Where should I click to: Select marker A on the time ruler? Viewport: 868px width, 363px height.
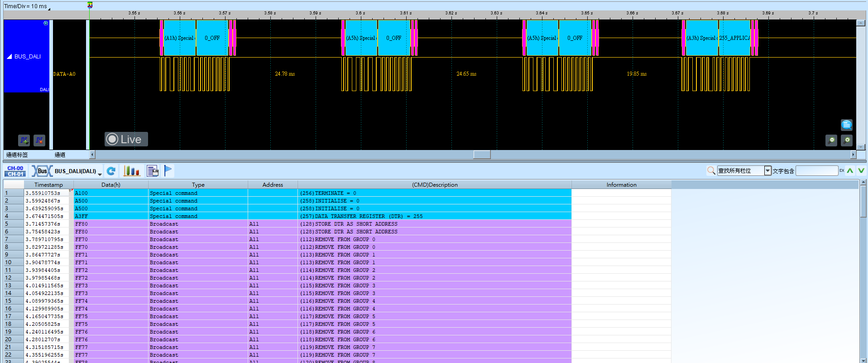pyautogui.click(x=90, y=5)
